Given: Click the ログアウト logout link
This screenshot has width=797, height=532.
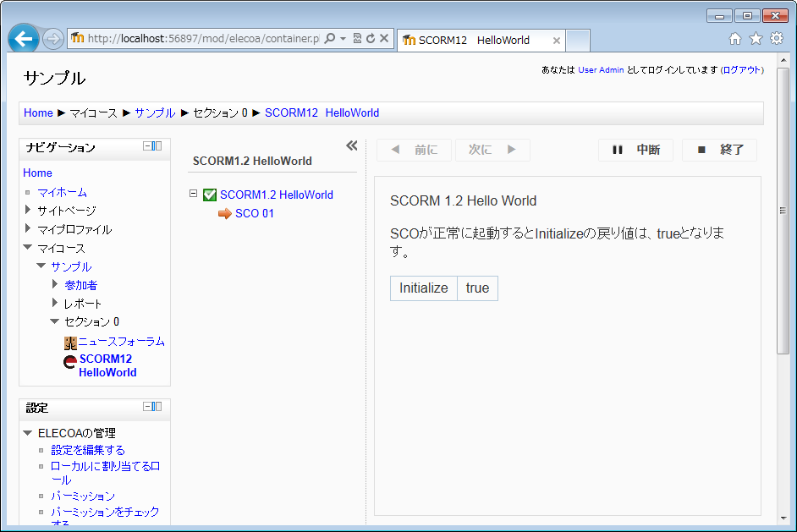Looking at the screenshot, I should point(741,70).
